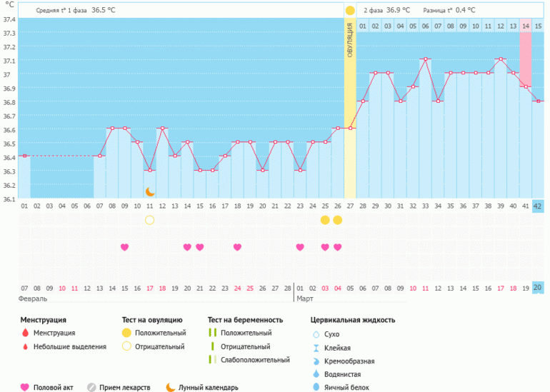Click the highlighted cycle day 42 cell
This screenshot has height=392, width=550.
click(538, 206)
